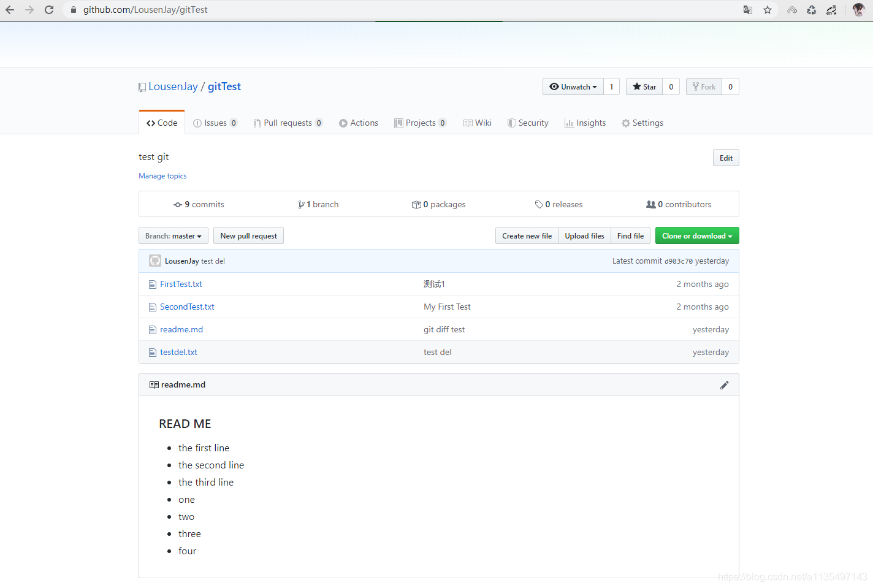Click the LousenJay commit author avatar
Image resolution: width=873 pixels, height=588 pixels.
click(155, 261)
